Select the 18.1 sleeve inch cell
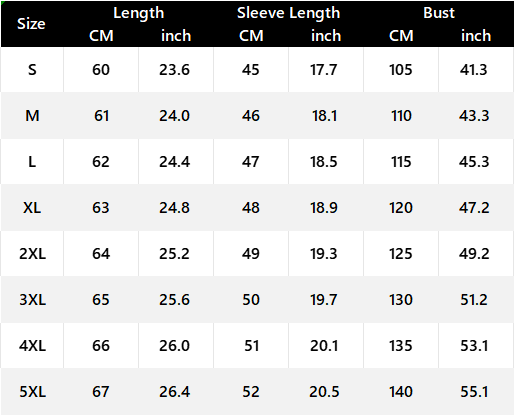The image size is (514, 415). (x=324, y=116)
